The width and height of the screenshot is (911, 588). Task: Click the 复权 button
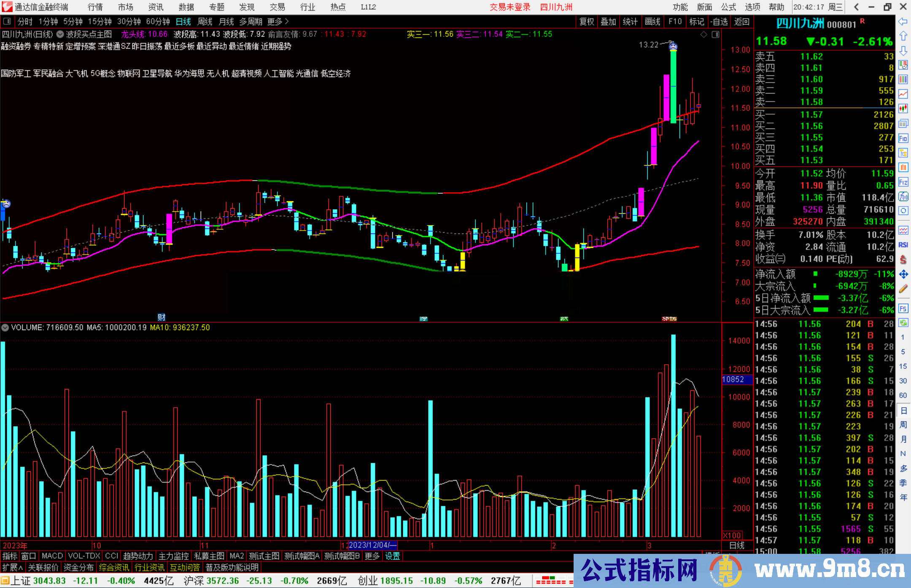click(586, 21)
